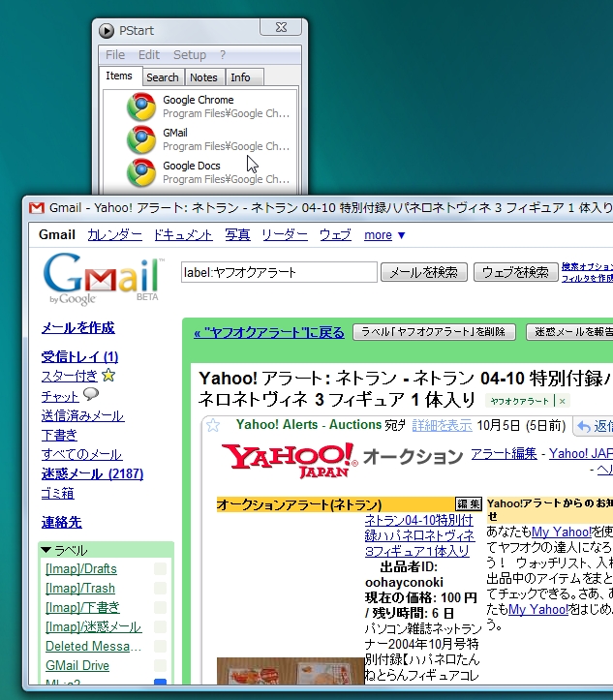613x700 pixels.
Task: Select the Items tab in PStart
Action: (x=119, y=76)
